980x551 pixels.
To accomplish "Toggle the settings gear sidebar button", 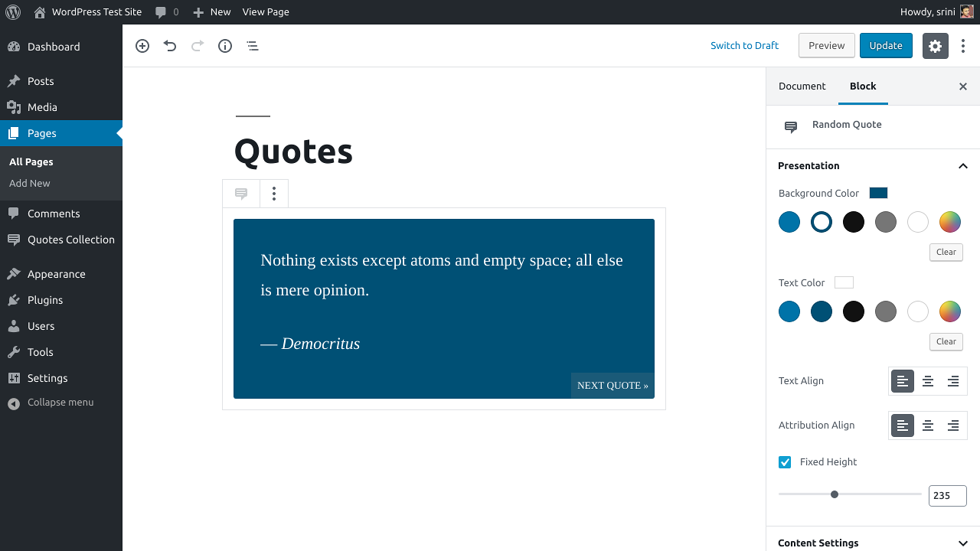I will tap(935, 46).
